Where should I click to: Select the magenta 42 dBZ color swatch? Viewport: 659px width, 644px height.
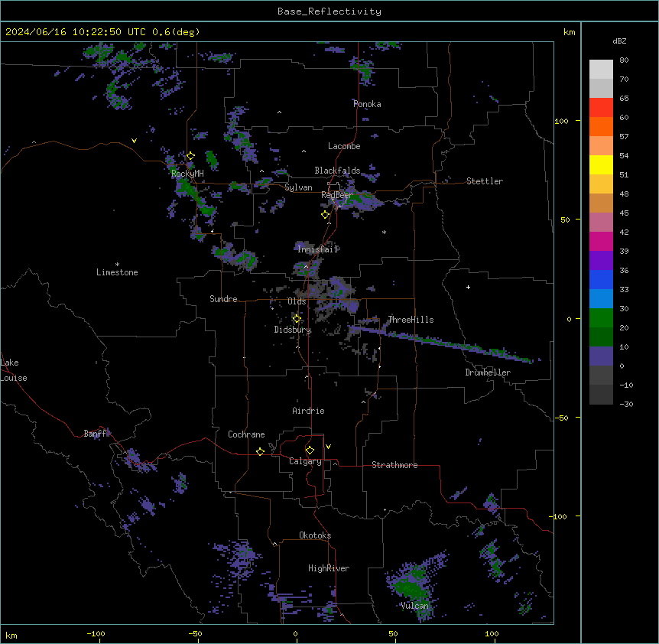(x=601, y=241)
